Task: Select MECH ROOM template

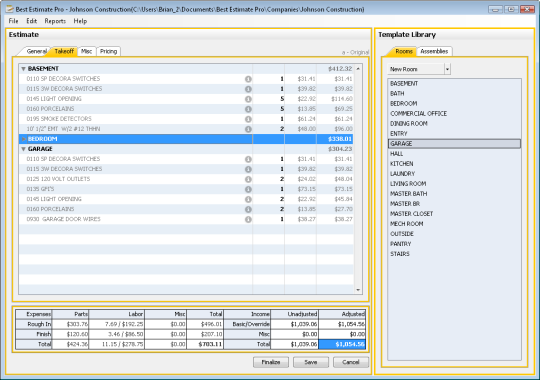Action: pyautogui.click(x=454, y=224)
